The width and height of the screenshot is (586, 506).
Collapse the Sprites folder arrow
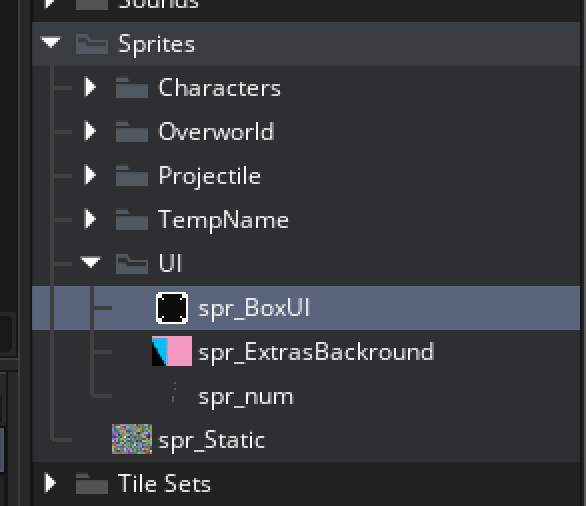point(51,42)
